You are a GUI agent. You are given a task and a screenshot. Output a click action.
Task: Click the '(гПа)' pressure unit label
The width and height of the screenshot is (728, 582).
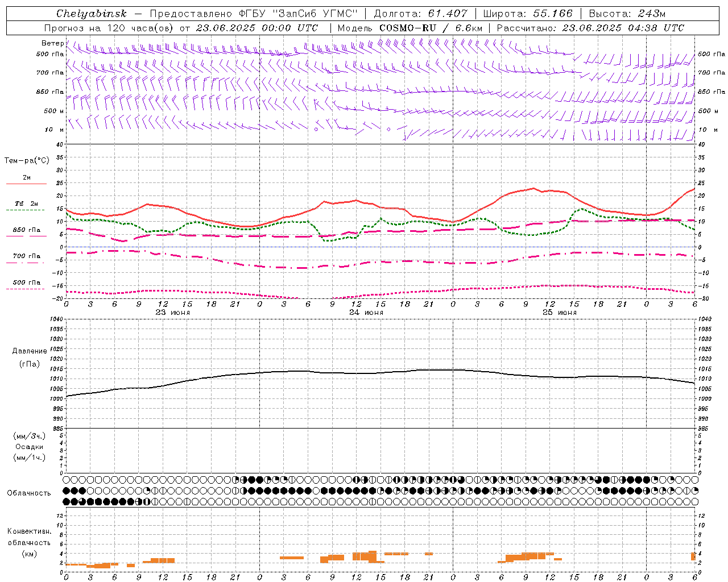pyautogui.click(x=30, y=364)
